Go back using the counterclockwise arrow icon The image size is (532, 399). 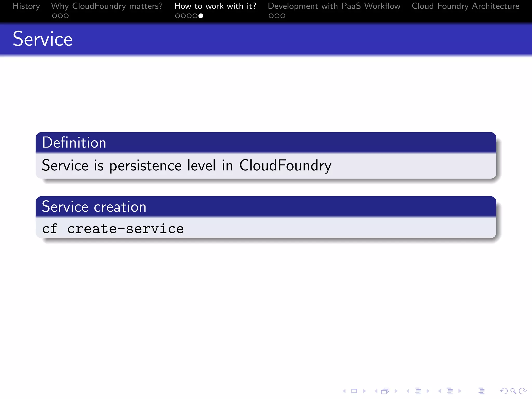tap(504, 391)
